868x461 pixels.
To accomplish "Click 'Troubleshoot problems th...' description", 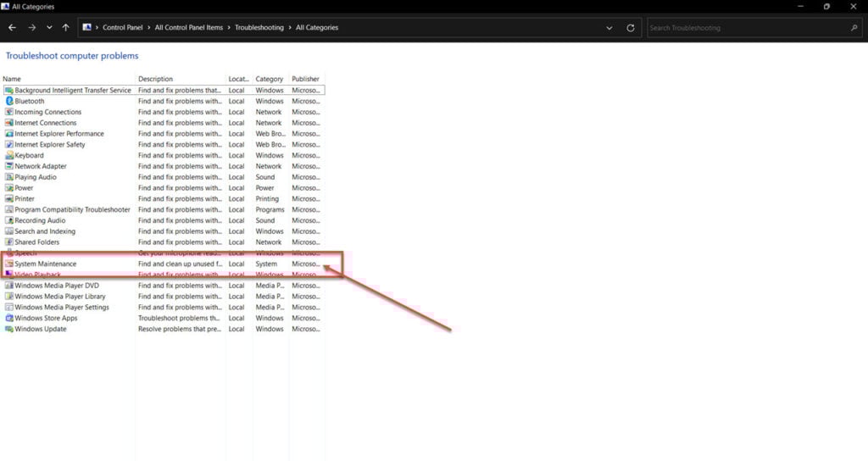I will point(179,319).
